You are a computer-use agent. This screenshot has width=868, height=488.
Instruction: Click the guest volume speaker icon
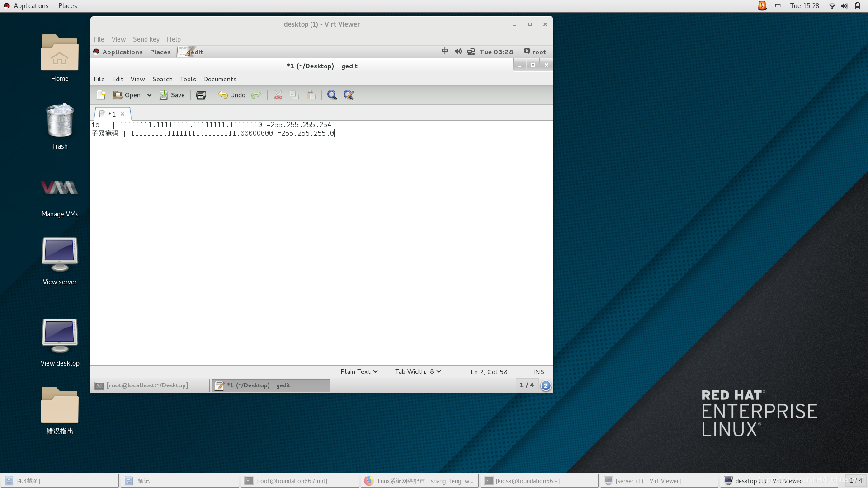tap(458, 52)
